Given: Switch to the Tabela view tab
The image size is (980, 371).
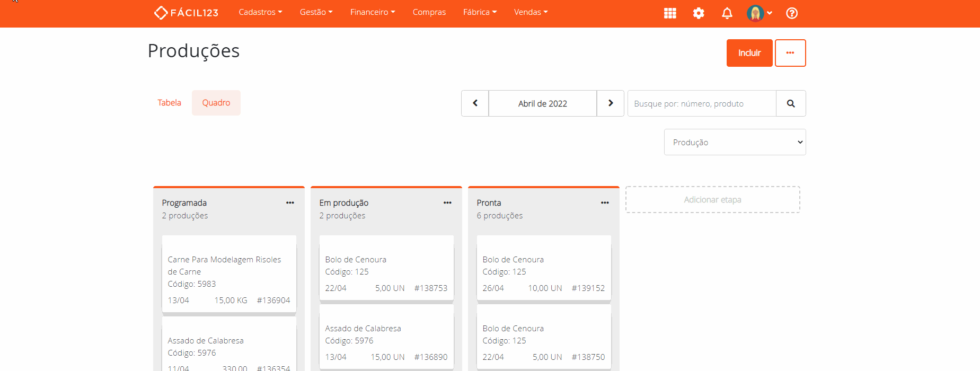Looking at the screenshot, I should coord(169,103).
